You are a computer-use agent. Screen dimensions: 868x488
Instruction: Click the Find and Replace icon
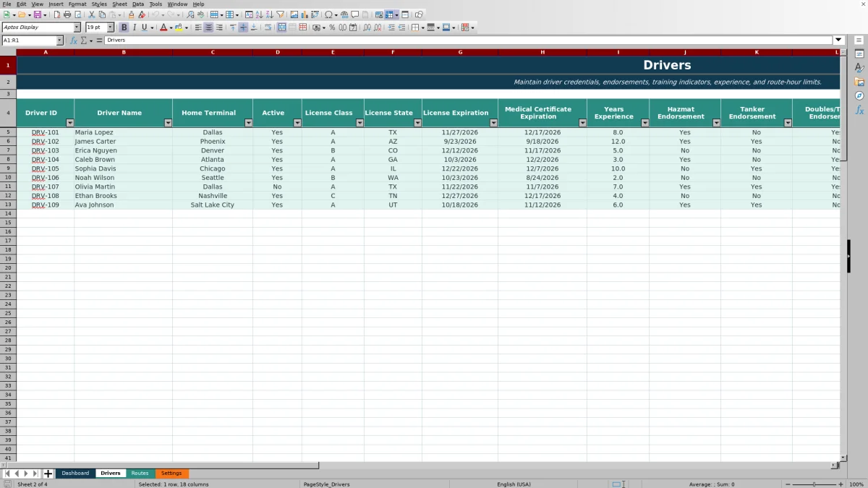[x=190, y=14]
